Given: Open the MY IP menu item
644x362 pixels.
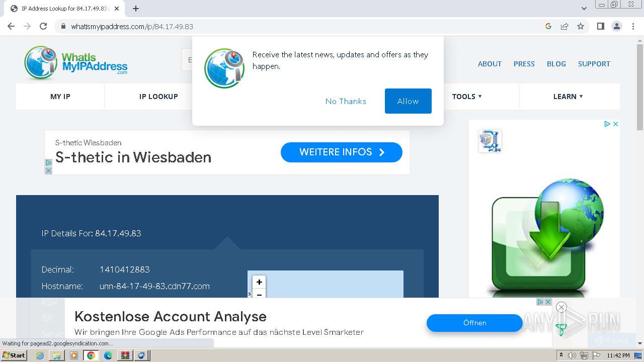Looking at the screenshot, I should coord(60,97).
